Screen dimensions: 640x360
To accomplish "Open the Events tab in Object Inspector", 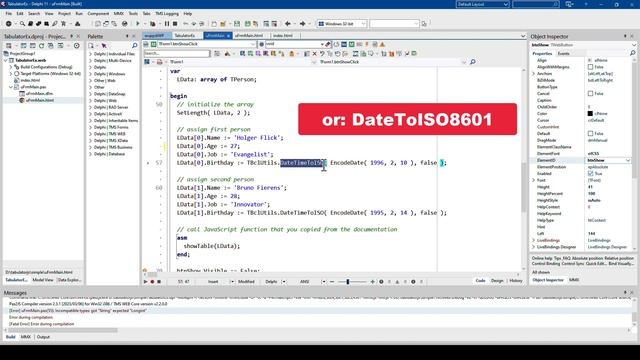I will 564,53.
